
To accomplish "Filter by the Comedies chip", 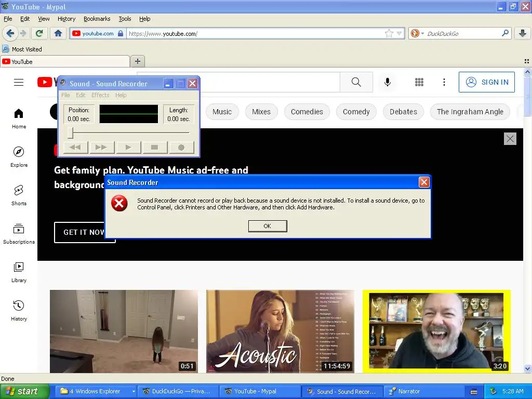I will click(x=307, y=112).
